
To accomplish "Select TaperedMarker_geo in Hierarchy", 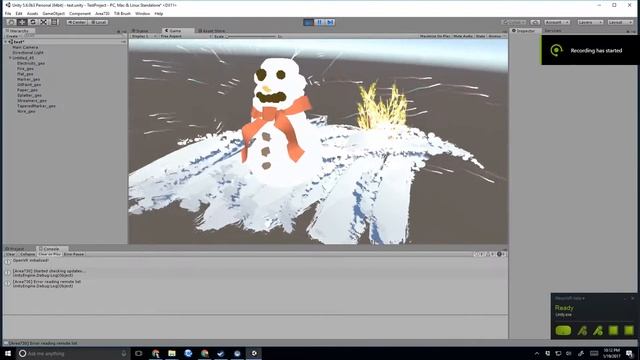I will click(x=36, y=106).
